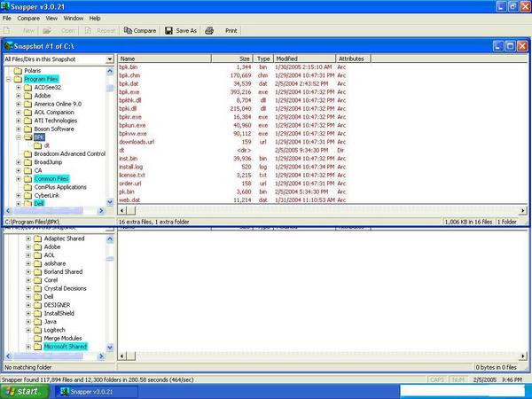Click the dt subfolder icon under BPK
The width and height of the screenshot is (532, 399).
click(x=38, y=145)
